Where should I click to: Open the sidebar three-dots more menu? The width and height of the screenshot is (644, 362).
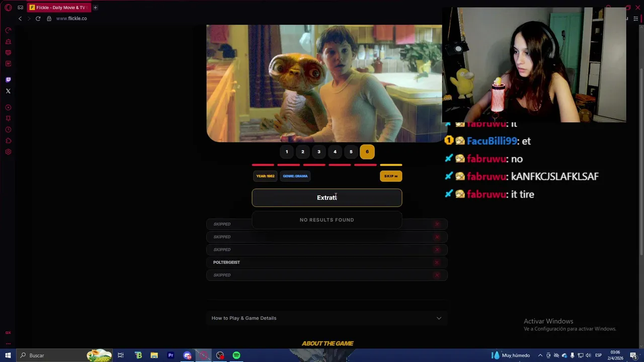pyautogui.click(x=8, y=343)
